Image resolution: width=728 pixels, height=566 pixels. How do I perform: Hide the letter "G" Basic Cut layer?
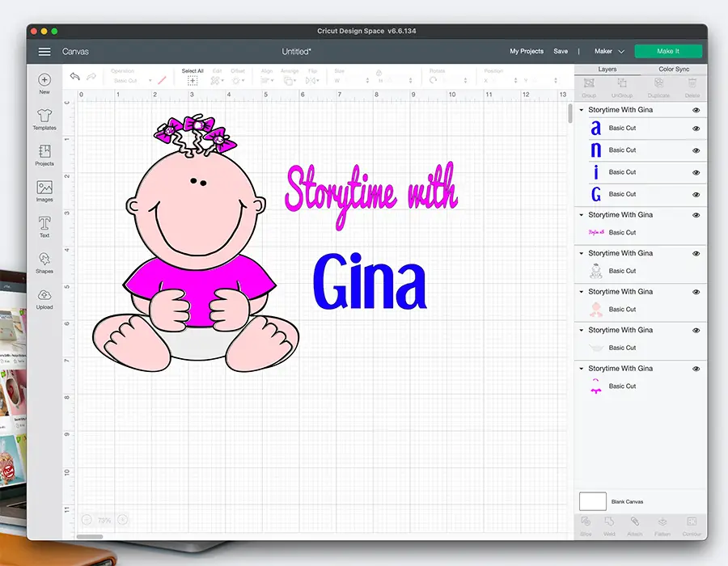coord(696,195)
